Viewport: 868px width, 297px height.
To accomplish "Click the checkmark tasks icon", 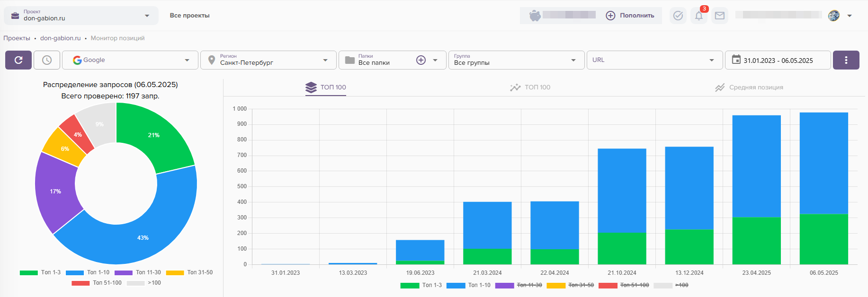I will click(678, 16).
